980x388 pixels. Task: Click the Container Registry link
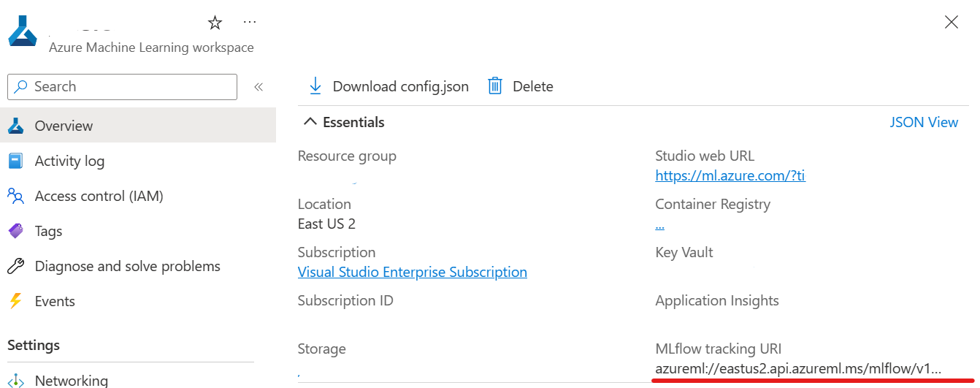pos(659,225)
